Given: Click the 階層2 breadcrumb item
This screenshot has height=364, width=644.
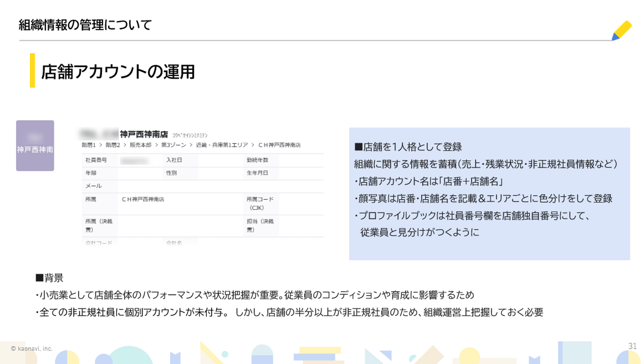Looking at the screenshot, I should point(113,145).
